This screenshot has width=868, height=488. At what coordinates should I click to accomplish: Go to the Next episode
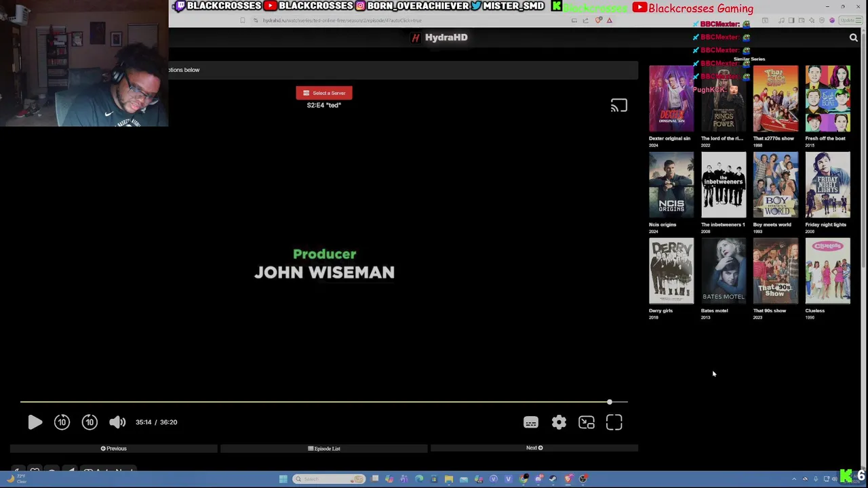534,448
